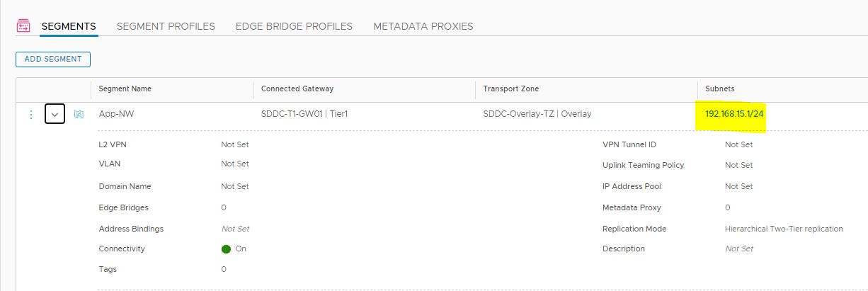Click the Segments networking icon beside the tabs
Screen dimensions: 868x291
[23, 26]
